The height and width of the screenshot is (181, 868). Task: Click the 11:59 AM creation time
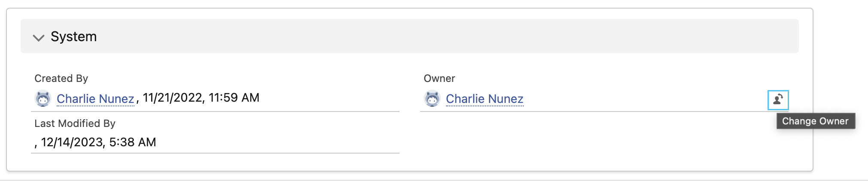pyautogui.click(x=234, y=98)
